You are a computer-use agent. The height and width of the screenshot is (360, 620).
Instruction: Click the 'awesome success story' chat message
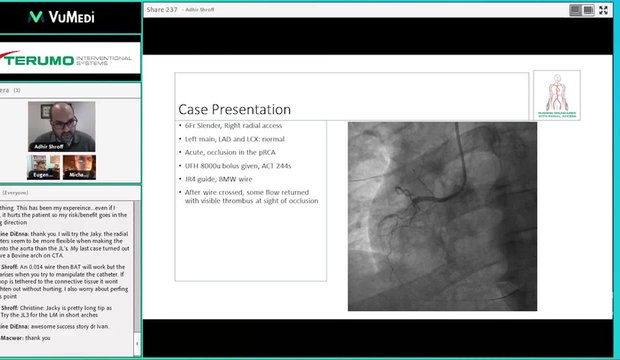point(55,326)
